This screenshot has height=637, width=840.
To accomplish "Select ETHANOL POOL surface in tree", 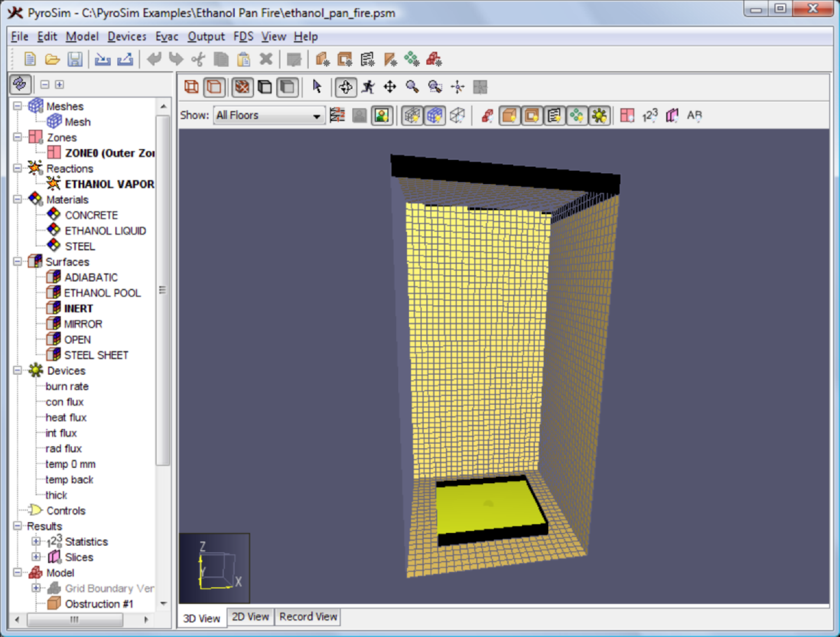I will pos(102,293).
